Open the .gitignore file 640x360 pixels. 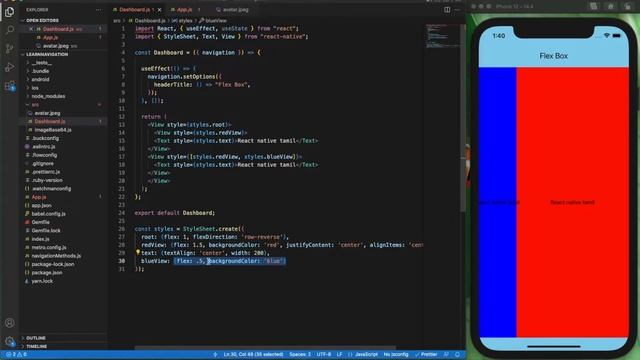pyautogui.click(x=43, y=163)
